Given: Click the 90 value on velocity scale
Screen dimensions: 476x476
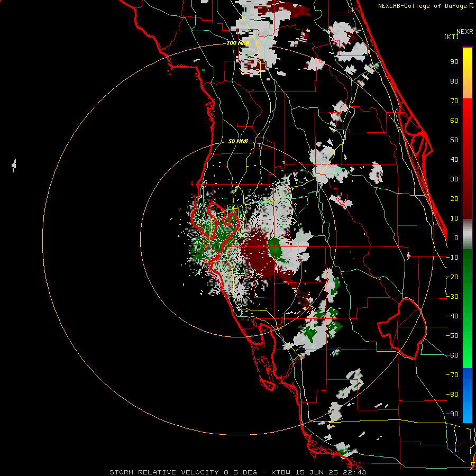Looking at the screenshot, I should [454, 62].
